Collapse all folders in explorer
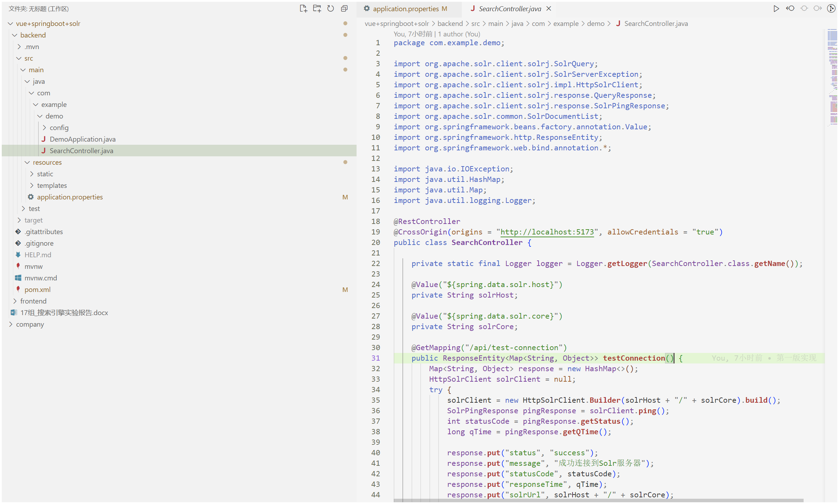Viewport: 839px width, 504px height. [344, 9]
